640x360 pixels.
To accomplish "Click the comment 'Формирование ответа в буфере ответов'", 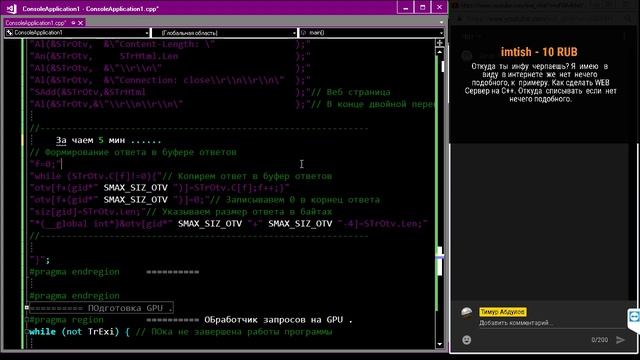I will (133, 152).
